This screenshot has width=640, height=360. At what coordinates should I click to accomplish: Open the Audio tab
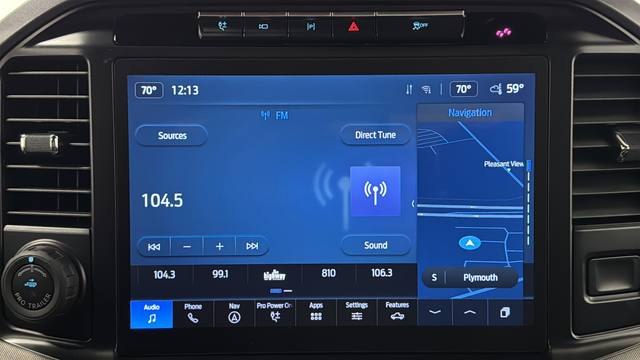click(151, 314)
